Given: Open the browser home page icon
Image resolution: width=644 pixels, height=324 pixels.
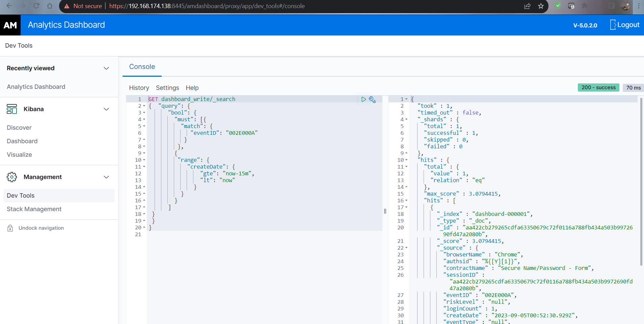Looking at the screenshot, I should (x=50, y=6).
